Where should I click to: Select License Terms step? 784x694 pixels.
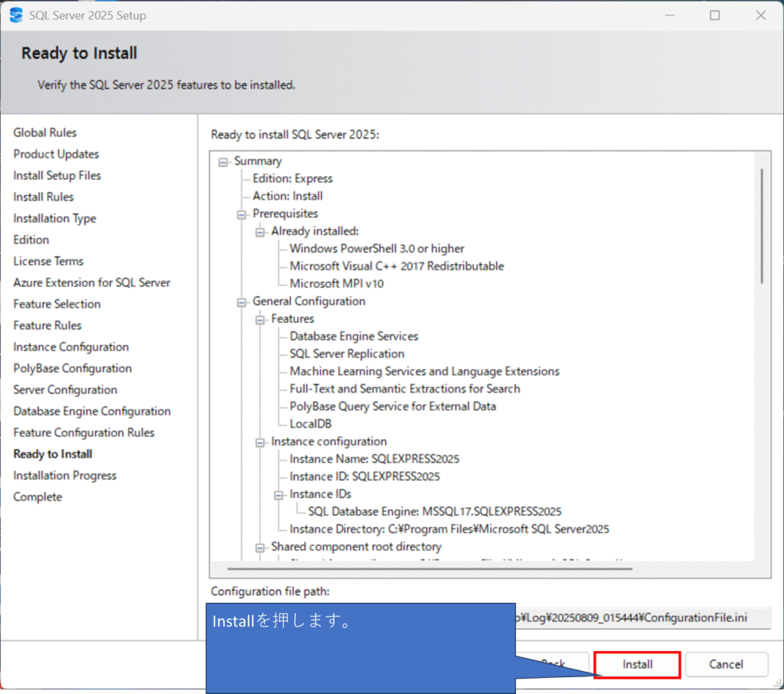tap(48, 261)
